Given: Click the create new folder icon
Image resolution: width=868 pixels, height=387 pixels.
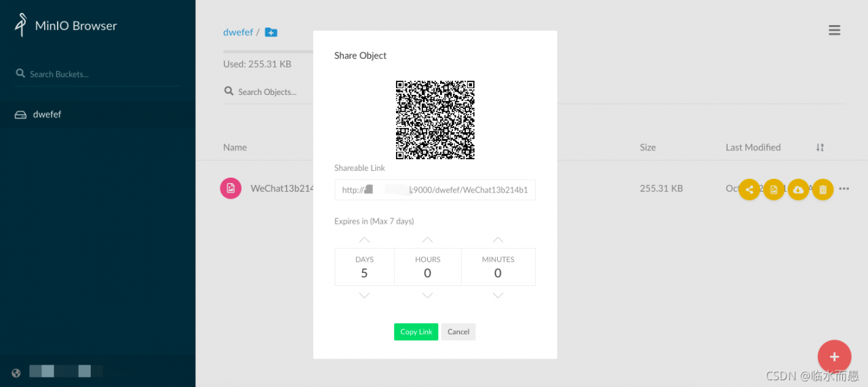Looking at the screenshot, I should pos(271,32).
